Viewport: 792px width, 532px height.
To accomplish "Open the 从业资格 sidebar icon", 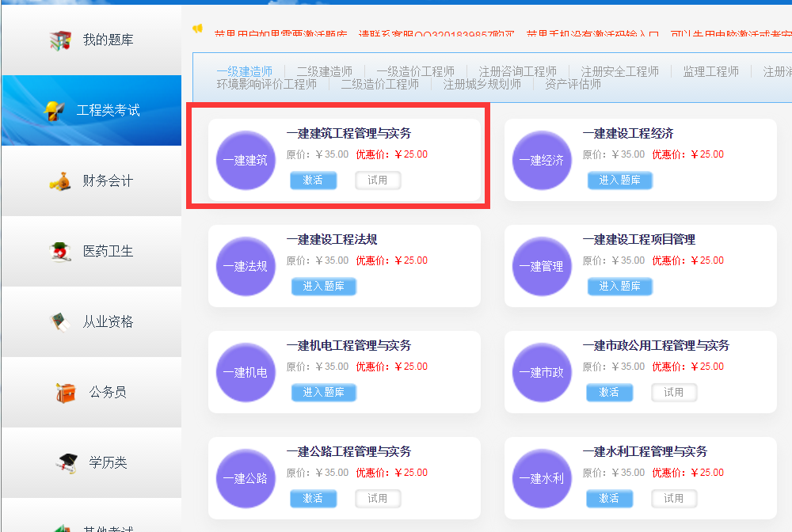I will pos(59,321).
